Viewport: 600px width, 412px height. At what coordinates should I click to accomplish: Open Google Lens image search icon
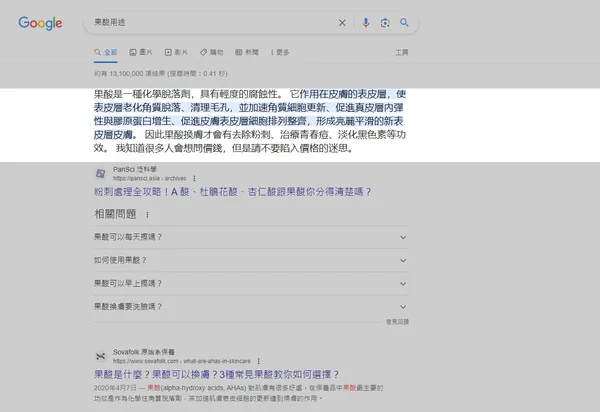(x=385, y=23)
